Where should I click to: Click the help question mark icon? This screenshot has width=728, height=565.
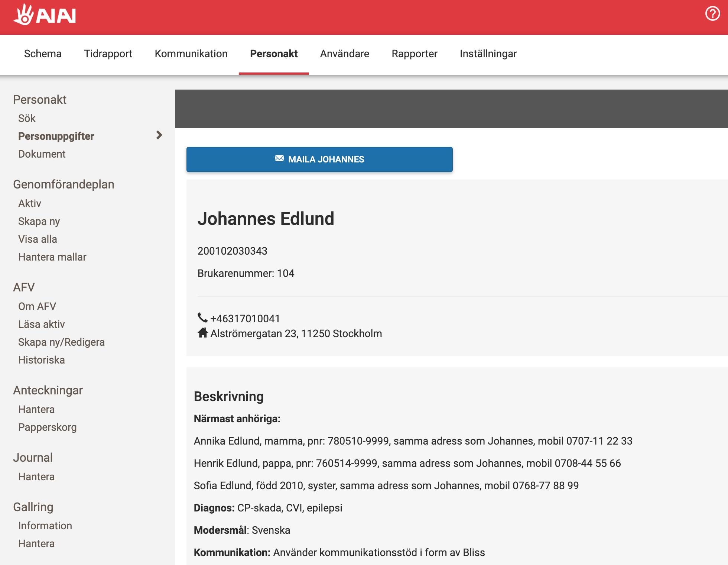(x=712, y=14)
